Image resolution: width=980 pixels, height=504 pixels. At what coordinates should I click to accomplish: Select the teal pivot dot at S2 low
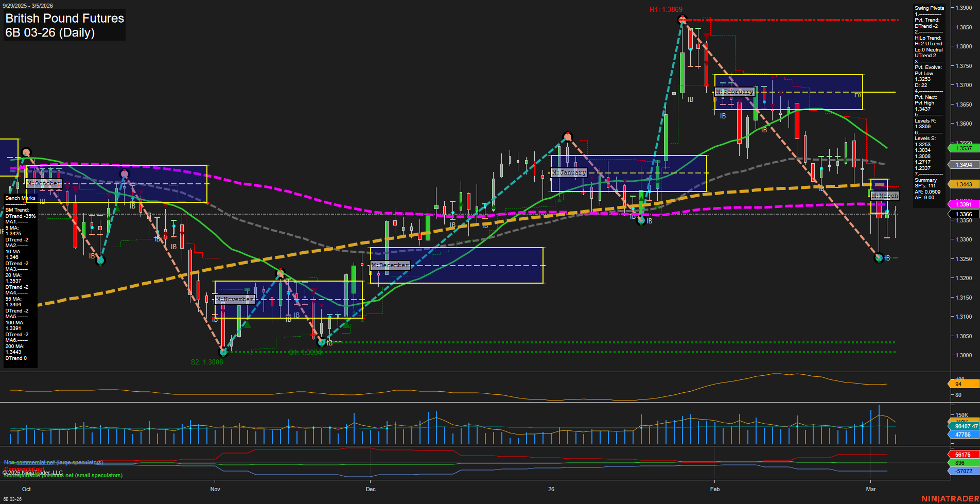point(223,352)
